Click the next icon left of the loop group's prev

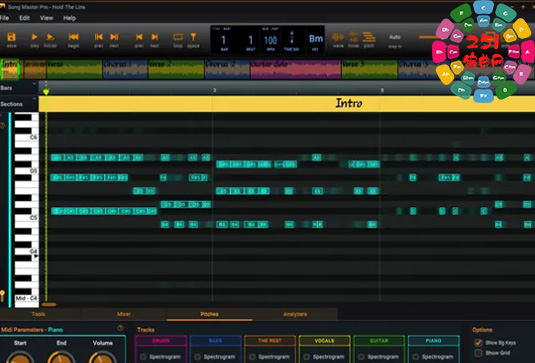coord(114,37)
